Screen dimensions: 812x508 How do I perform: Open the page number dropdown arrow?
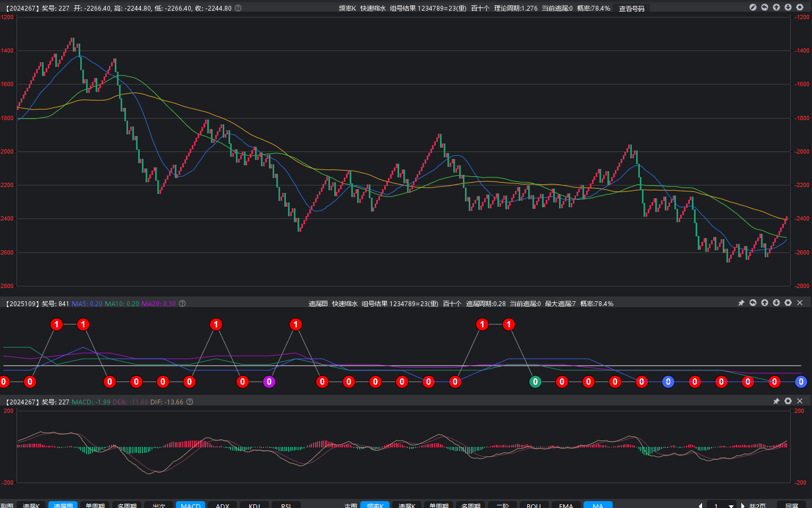coord(731,505)
